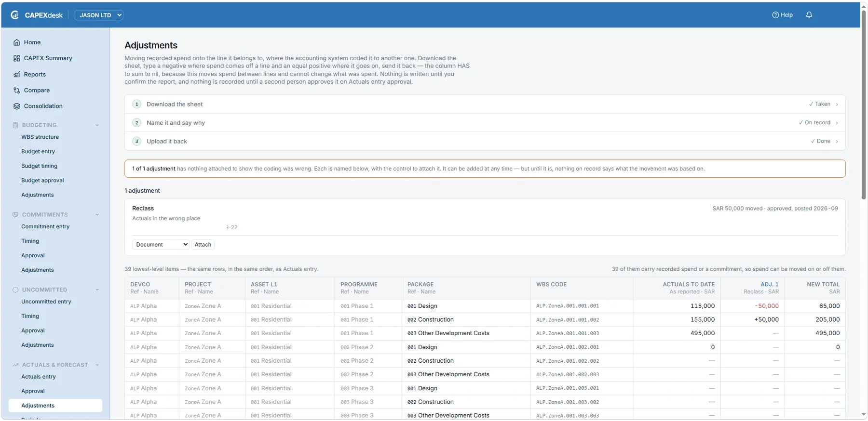Click the Attach button
This screenshot has height=421, width=868.
(203, 245)
